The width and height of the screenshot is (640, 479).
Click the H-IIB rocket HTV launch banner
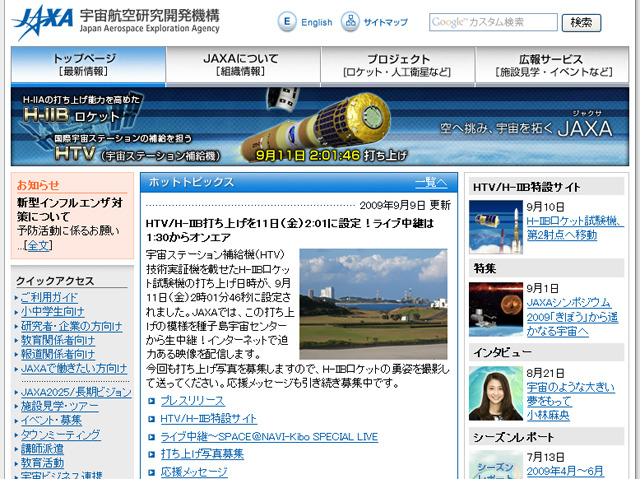tap(320, 126)
